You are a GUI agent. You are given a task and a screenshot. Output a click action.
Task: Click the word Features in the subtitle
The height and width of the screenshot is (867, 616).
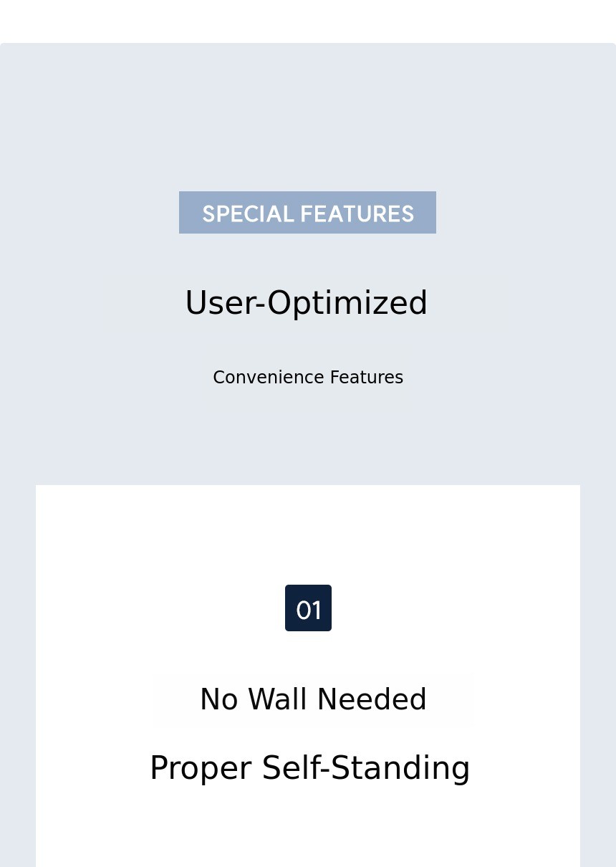click(x=366, y=378)
